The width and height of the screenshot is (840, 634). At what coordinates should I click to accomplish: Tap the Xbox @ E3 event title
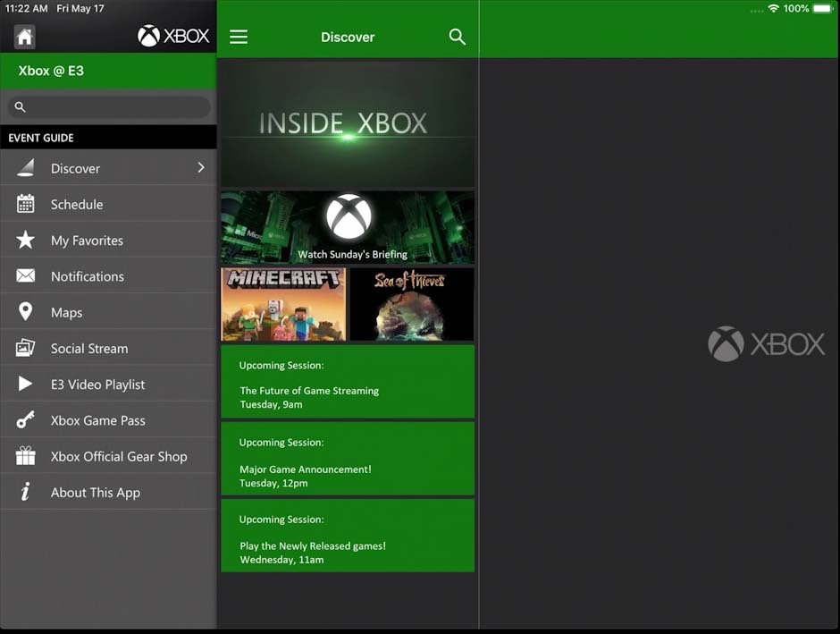[x=51, y=71]
